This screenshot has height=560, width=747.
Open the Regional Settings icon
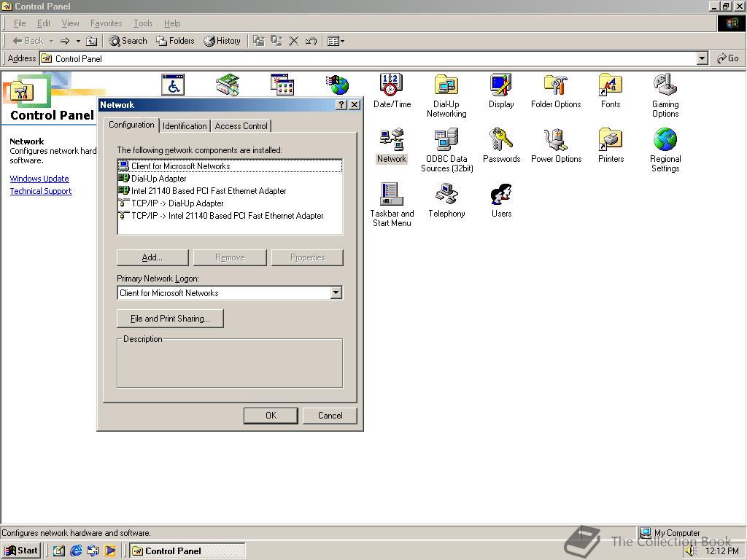pos(665,150)
